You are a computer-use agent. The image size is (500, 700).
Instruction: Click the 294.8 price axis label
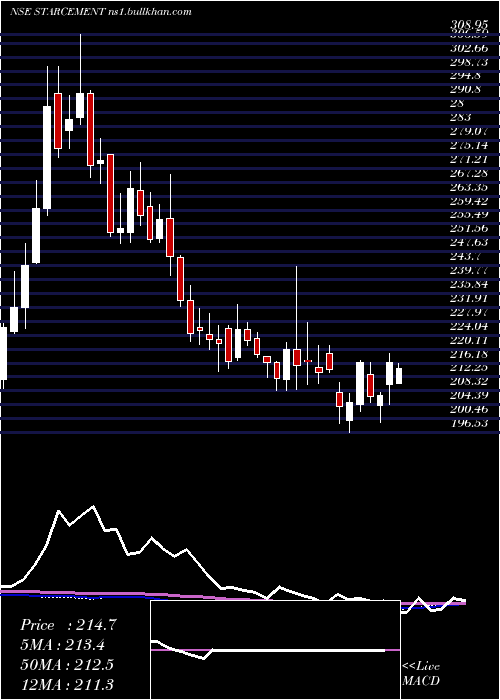pyautogui.click(x=467, y=76)
